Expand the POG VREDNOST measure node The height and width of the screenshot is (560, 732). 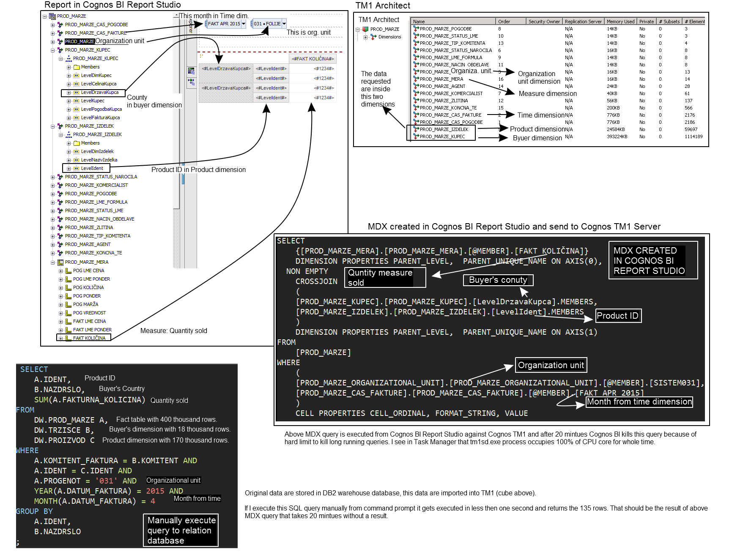pyautogui.click(x=60, y=313)
